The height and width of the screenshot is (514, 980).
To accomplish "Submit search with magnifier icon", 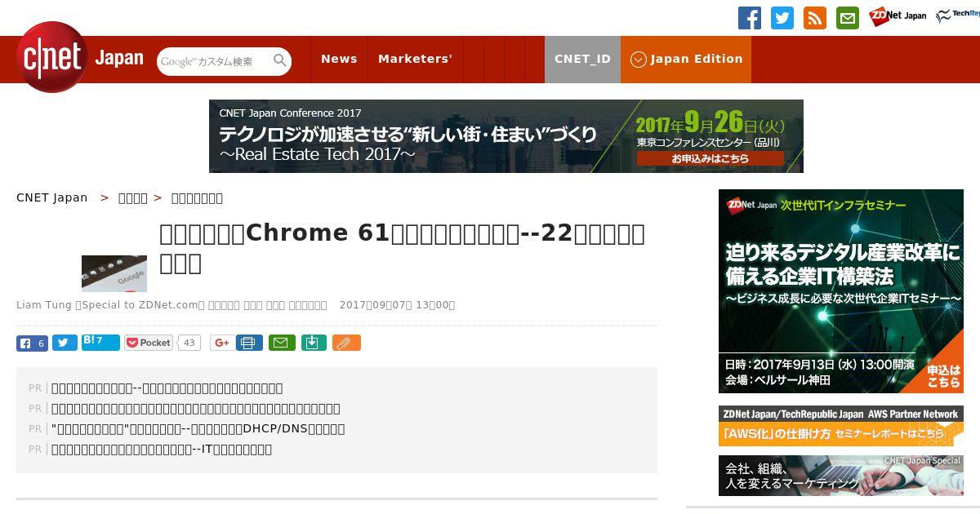I will click(279, 61).
